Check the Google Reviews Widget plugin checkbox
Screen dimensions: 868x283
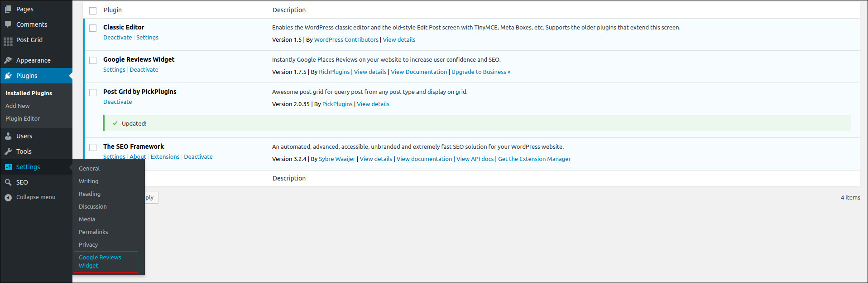point(93,60)
